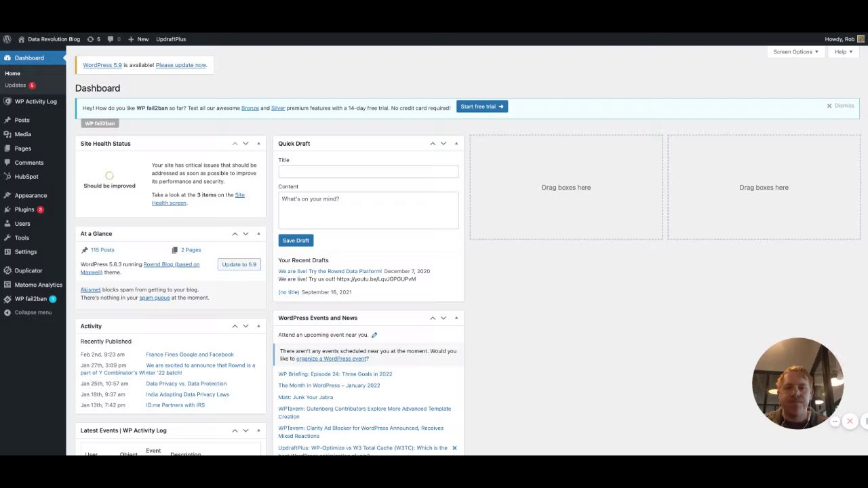Open organize a WordPress event link
The height and width of the screenshot is (488, 868).
331,359
